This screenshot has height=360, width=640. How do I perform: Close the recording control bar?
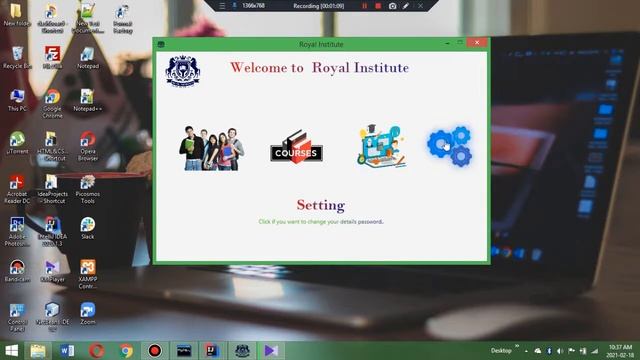[420, 6]
